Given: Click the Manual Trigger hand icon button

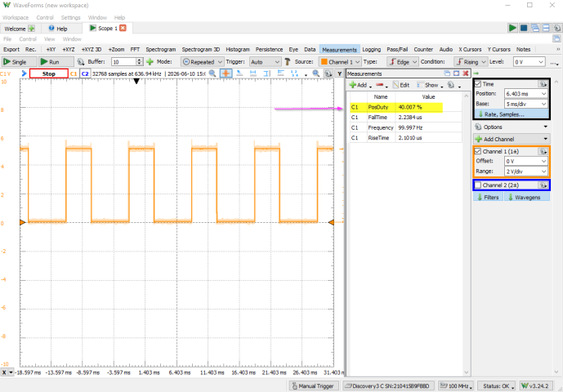Looking at the screenshot, I should (x=314, y=386).
